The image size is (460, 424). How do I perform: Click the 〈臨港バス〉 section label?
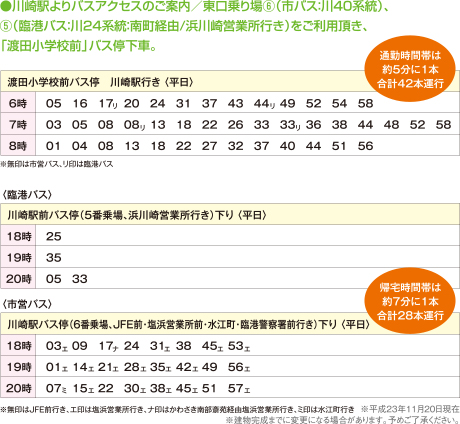pos(27,195)
